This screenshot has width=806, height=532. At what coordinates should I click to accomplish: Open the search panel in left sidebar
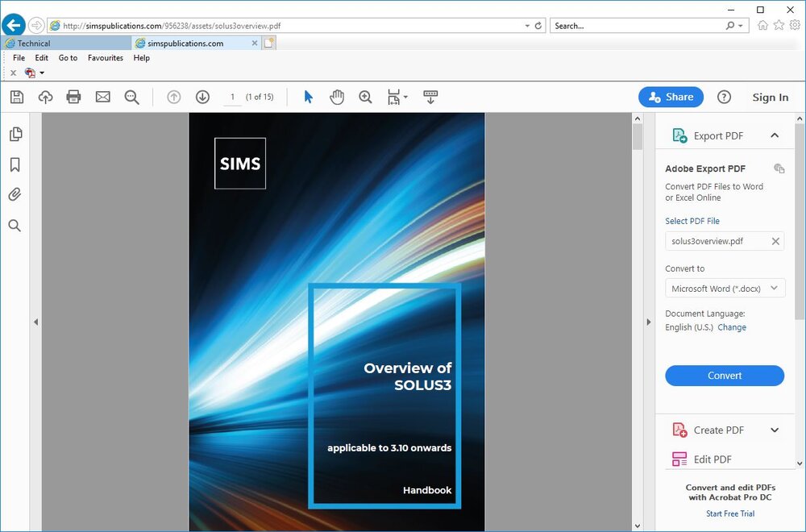[x=15, y=225]
